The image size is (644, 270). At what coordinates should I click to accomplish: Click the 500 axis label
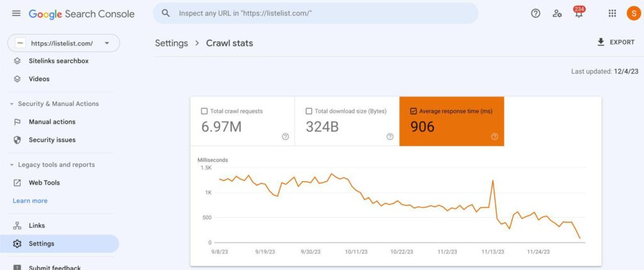(x=206, y=217)
